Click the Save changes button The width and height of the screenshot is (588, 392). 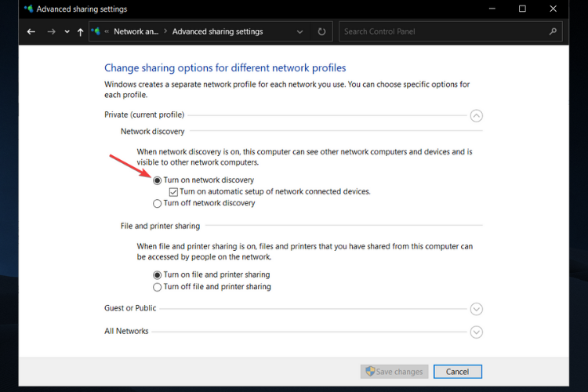(394, 372)
